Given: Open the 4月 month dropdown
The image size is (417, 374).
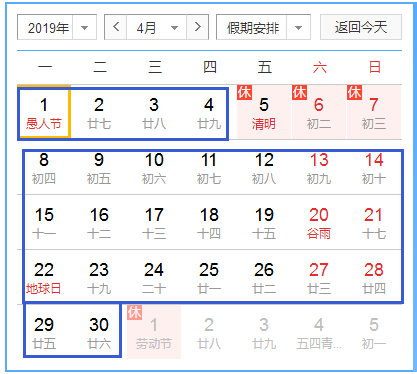Looking at the screenshot, I should click(156, 27).
